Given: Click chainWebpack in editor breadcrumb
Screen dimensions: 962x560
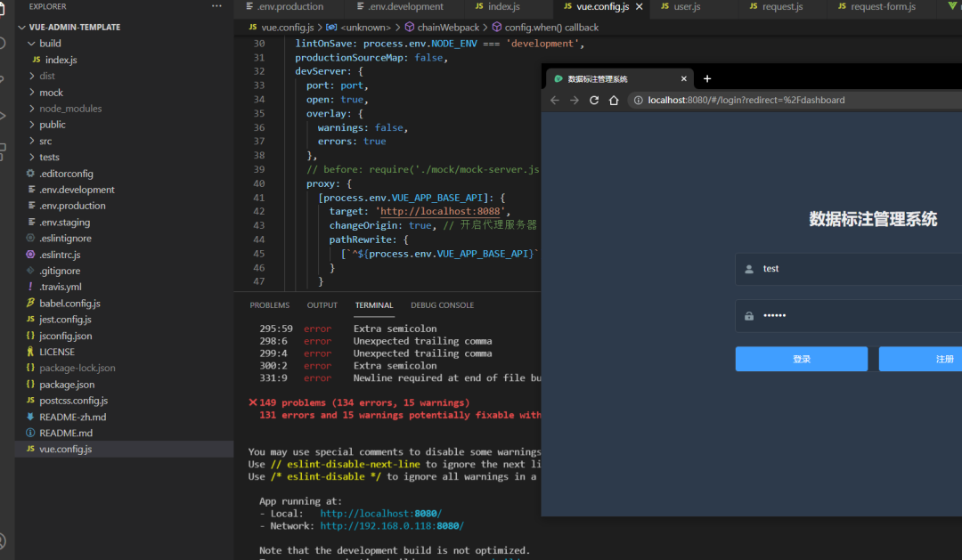Looking at the screenshot, I should pos(448,27).
